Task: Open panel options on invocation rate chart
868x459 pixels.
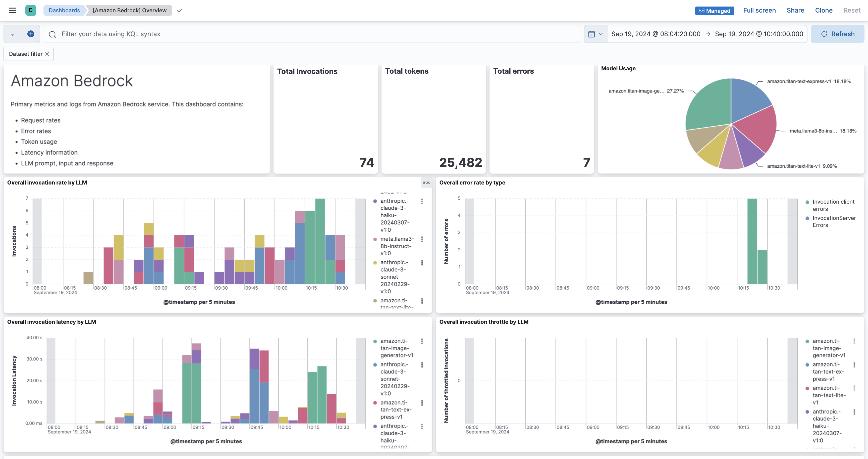Action: click(426, 183)
